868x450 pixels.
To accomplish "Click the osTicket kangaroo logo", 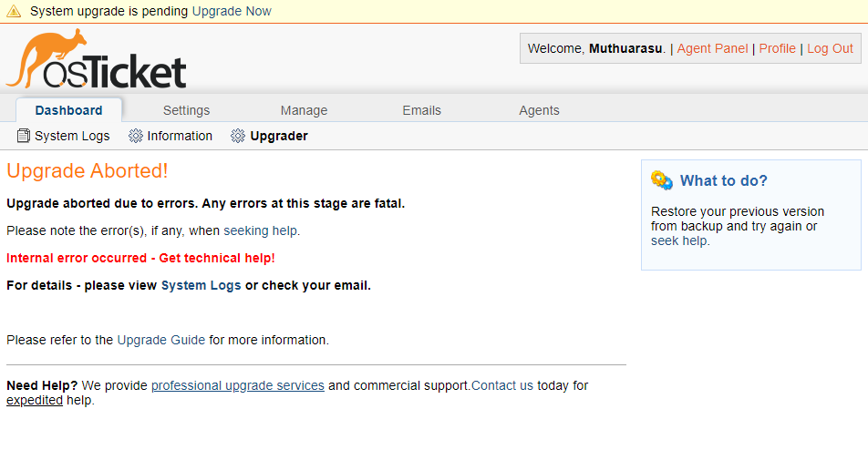I will tap(96, 60).
